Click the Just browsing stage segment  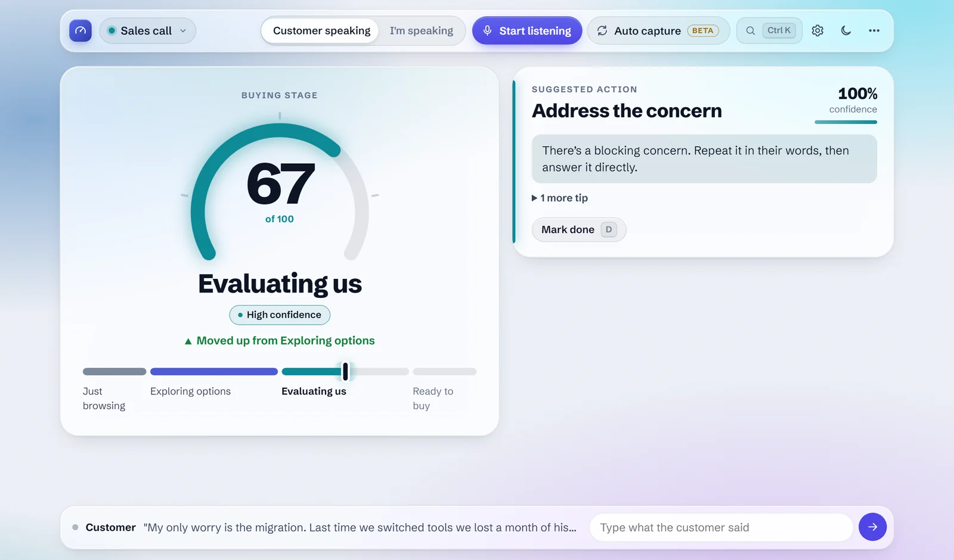tap(114, 372)
